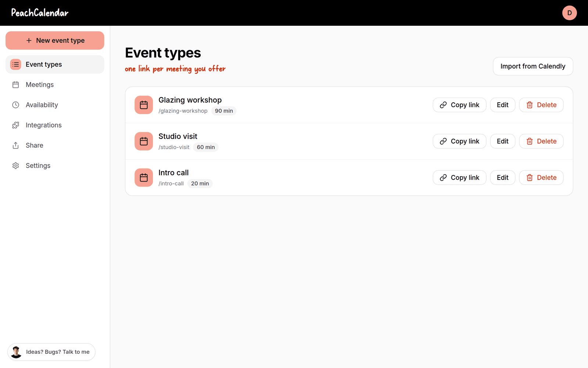Open the Studio visit title
The height and width of the screenshot is (368, 588).
point(178,136)
